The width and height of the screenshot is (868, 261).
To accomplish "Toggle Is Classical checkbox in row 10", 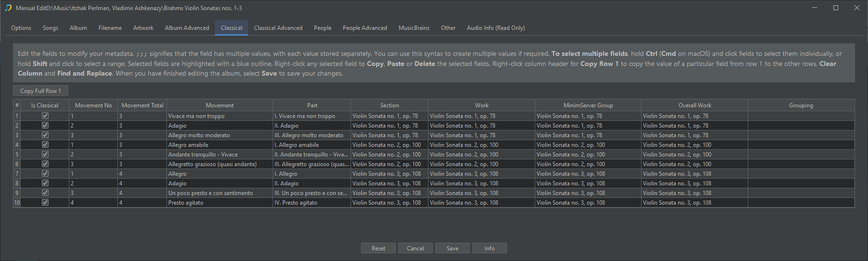I will pos(45,202).
